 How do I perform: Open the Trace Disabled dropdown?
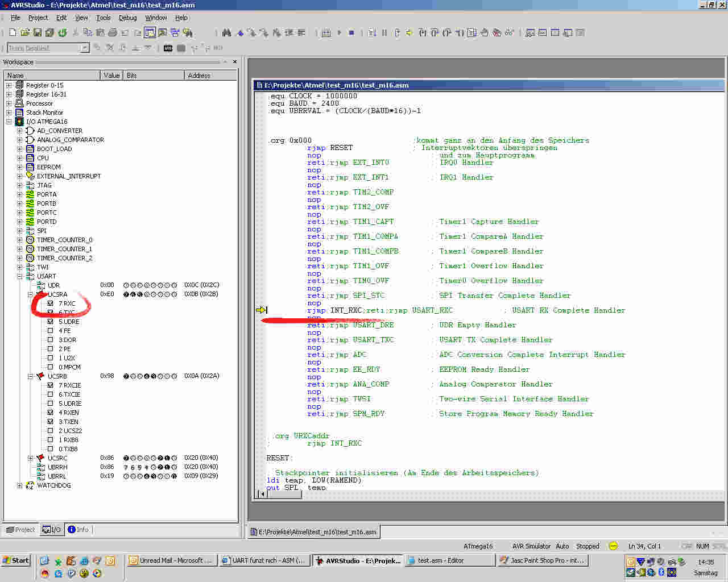click(85, 48)
